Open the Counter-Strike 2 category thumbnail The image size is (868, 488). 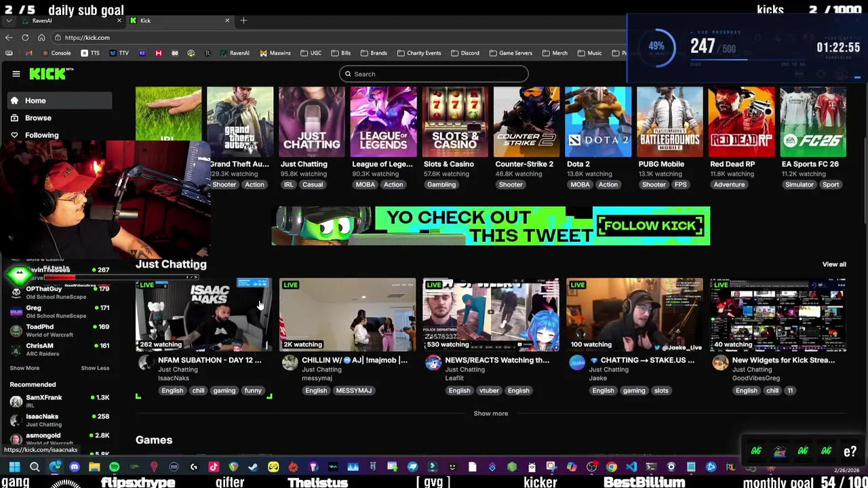pyautogui.click(x=527, y=122)
